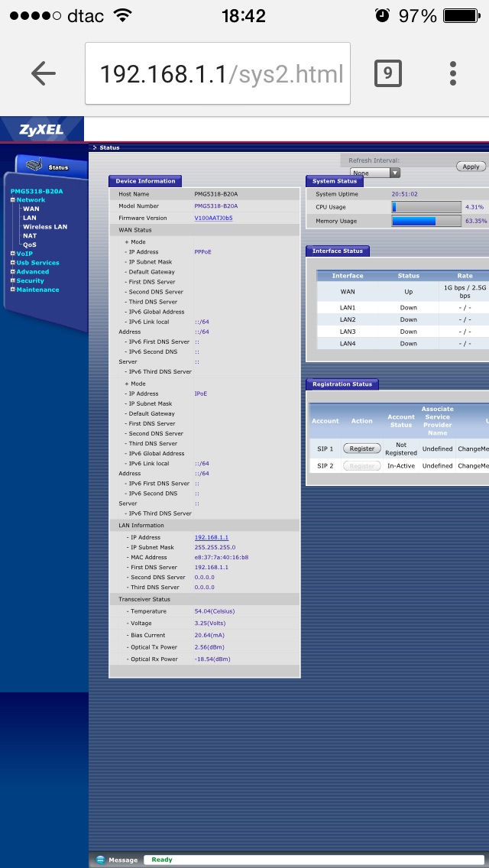Open the browser tab switcher showing 9

387,73
